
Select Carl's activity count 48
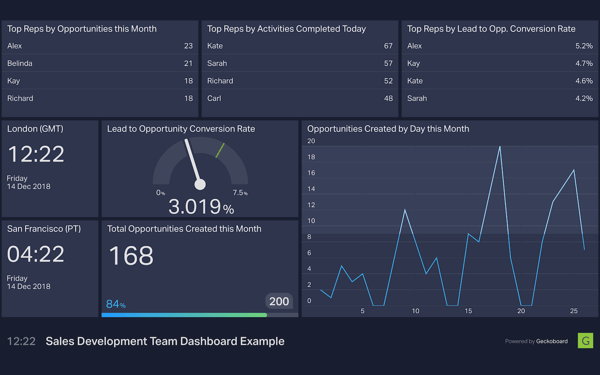tap(388, 98)
